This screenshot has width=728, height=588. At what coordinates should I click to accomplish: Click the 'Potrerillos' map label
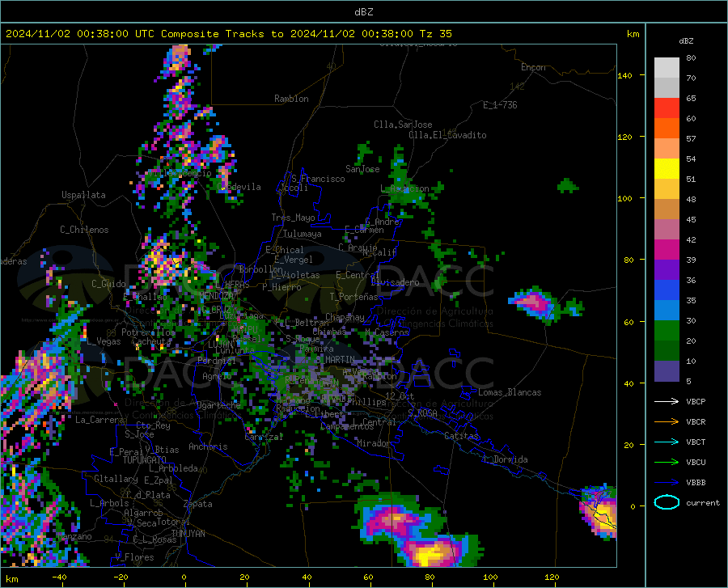point(148,332)
